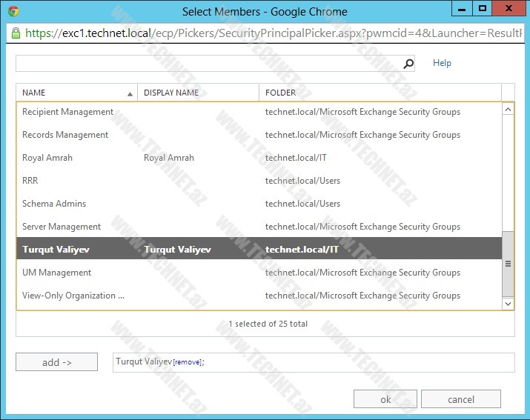Confirm selection with the ok button
Screen dimensions: 530x420
pyautogui.click(x=385, y=399)
